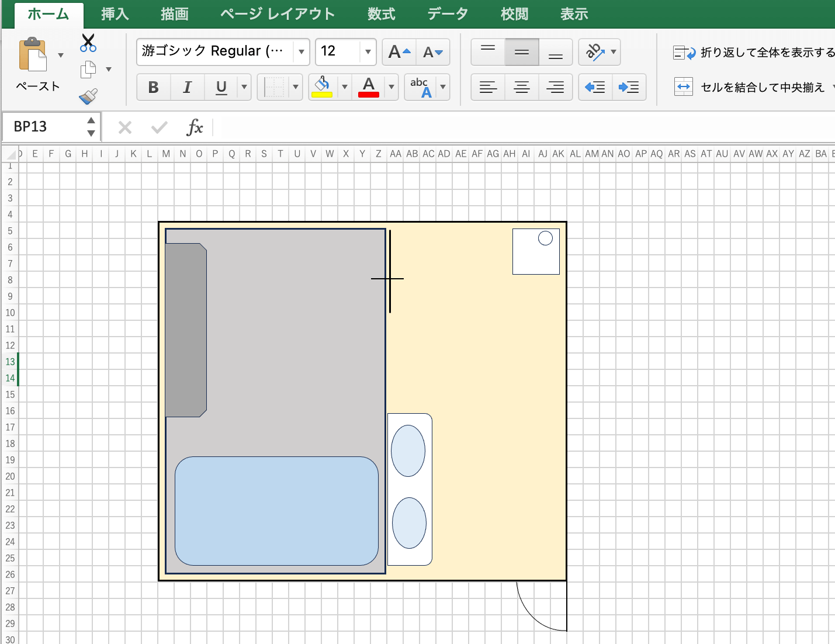Open text orientation options
Screen dimensions: 835x644
pos(599,52)
